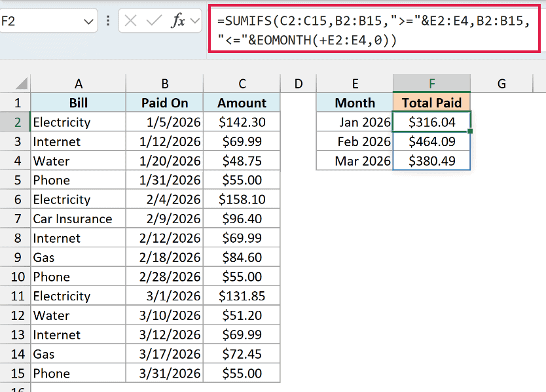Click inside the formula bar SUMIFS text

(x=374, y=30)
